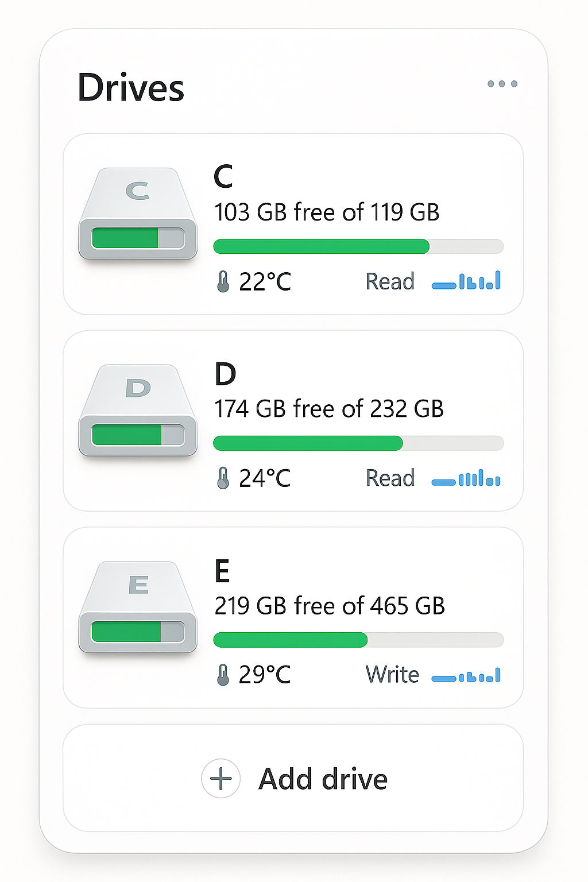Select the "219 GB free of 465 GB" text

(330, 606)
